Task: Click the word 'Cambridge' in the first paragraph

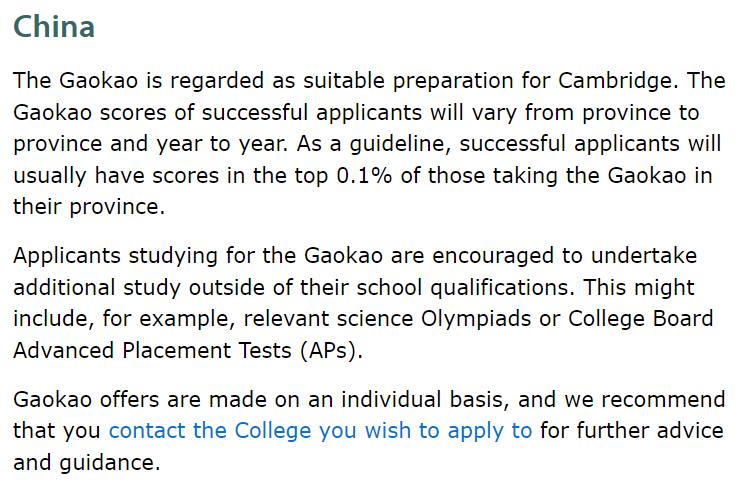Action: coord(618,80)
